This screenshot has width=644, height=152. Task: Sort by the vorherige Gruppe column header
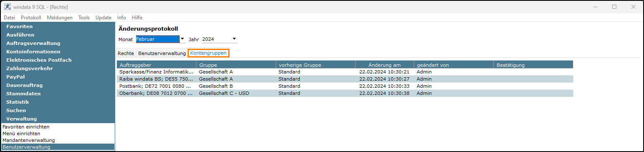(x=315, y=65)
